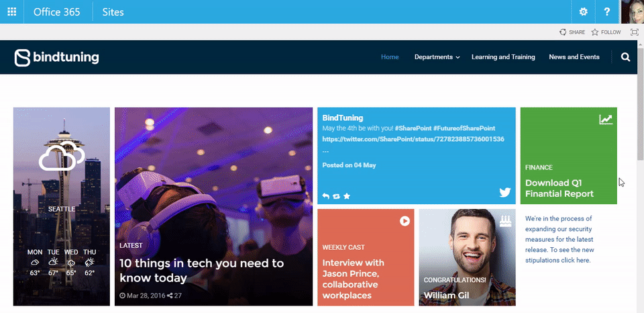
Task: Click the Twitter bird icon
Action: [x=504, y=192]
